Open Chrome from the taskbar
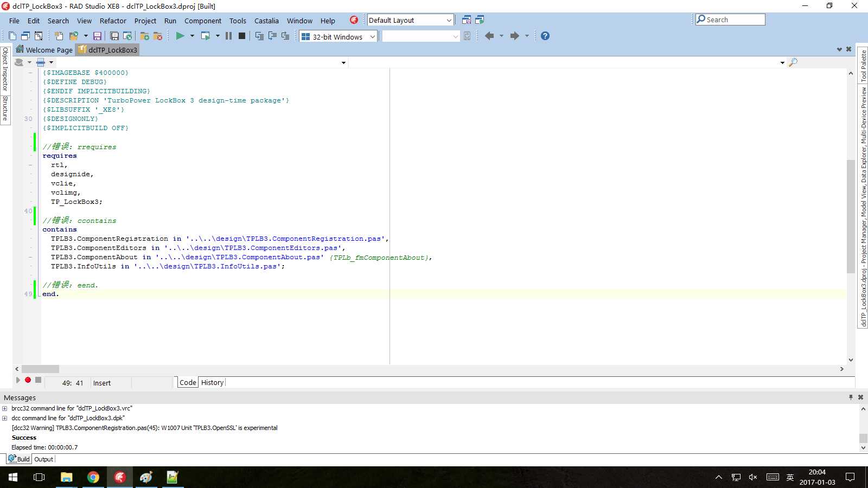This screenshot has width=868, height=488. [93, 477]
